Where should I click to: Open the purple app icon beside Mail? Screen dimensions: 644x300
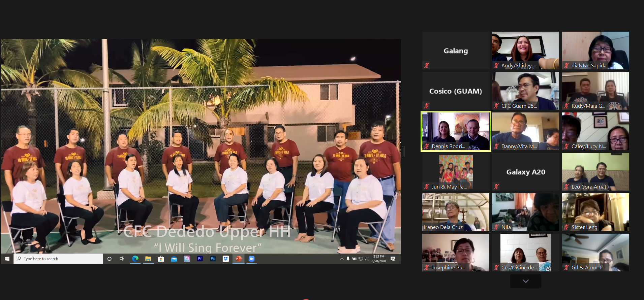(x=187, y=259)
